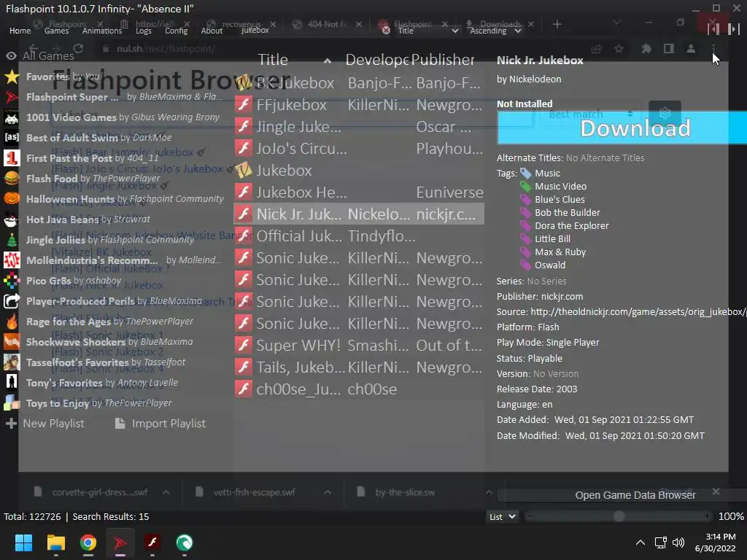The width and height of the screenshot is (747, 560).
Task: Toggle the right sidebar visibility
Action: [x=734, y=28]
